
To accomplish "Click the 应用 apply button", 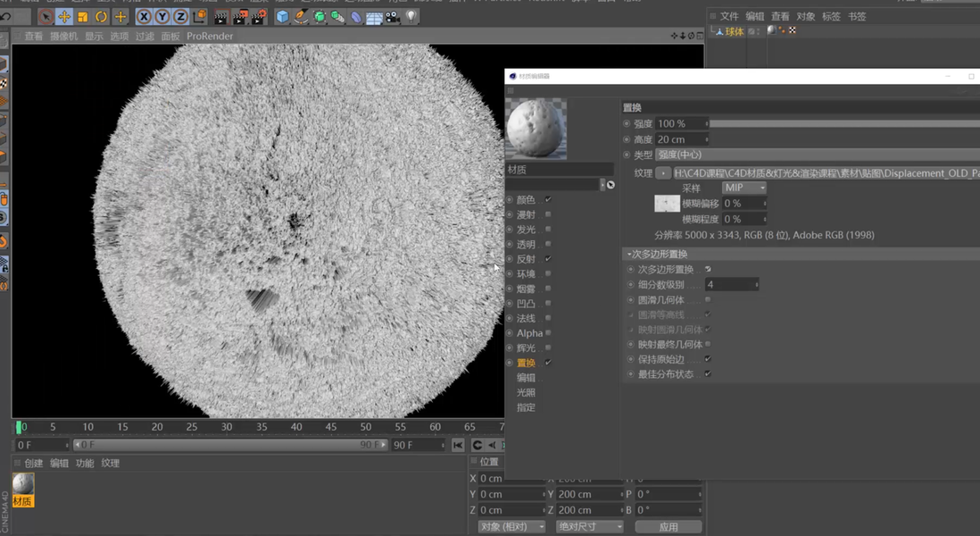I will [668, 527].
